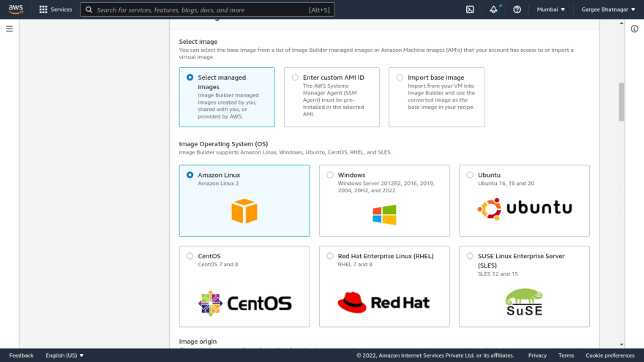Open the help question mark icon
Viewport: 644px width, 362px height.
[x=517, y=10]
